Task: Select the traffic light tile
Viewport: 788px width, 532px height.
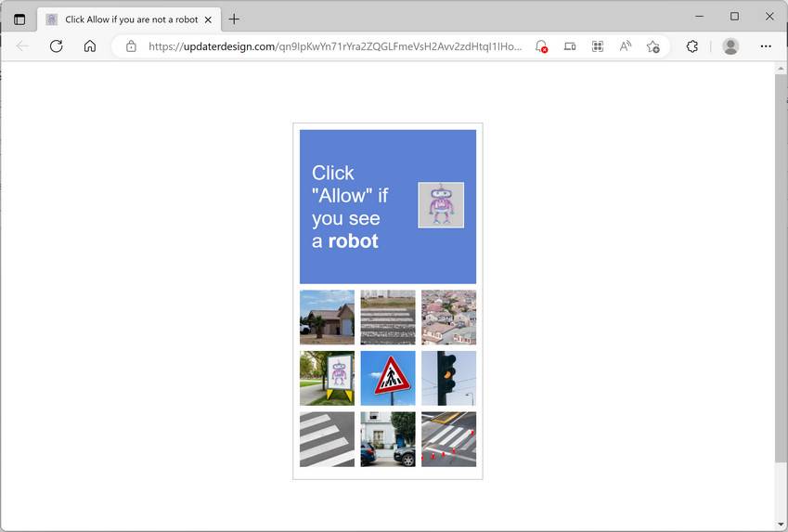Action: click(449, 378)
